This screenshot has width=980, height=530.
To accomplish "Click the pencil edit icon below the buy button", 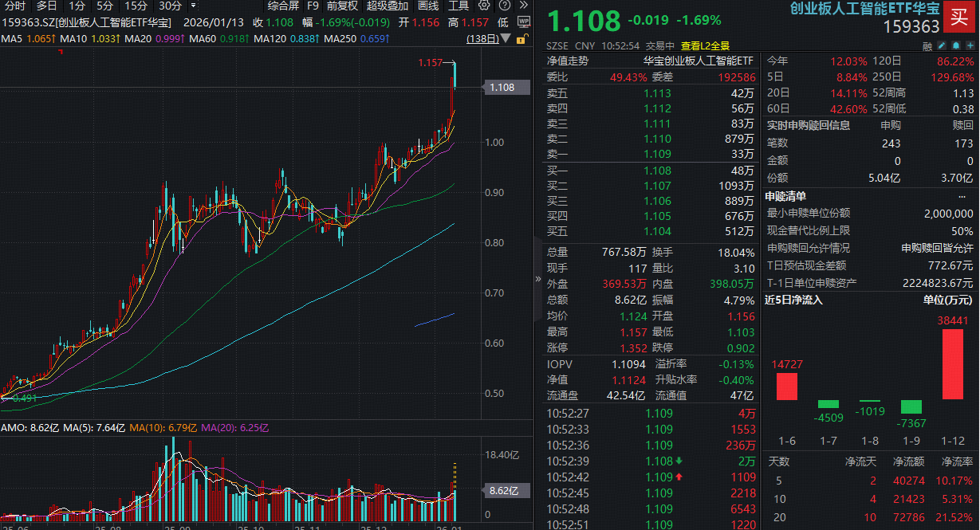I will pos(942,45).
